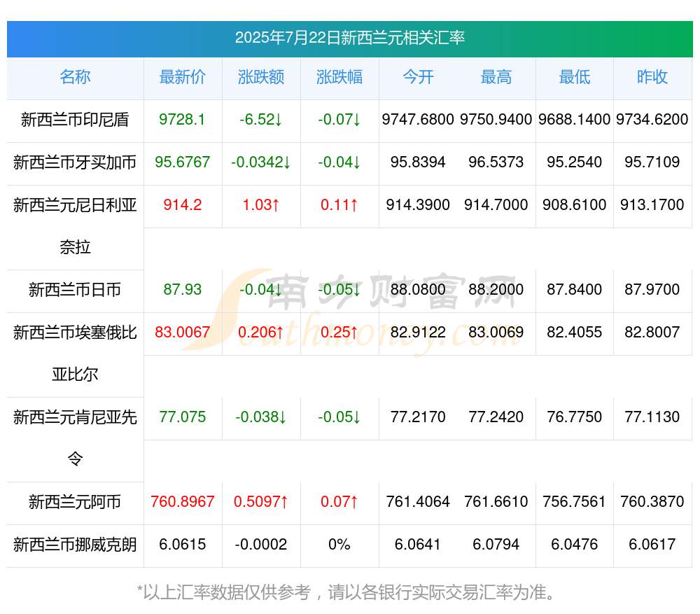700x614 pixels.
Task: Select the 新西兰币日币 row name
Action: (x=75, y=290)
